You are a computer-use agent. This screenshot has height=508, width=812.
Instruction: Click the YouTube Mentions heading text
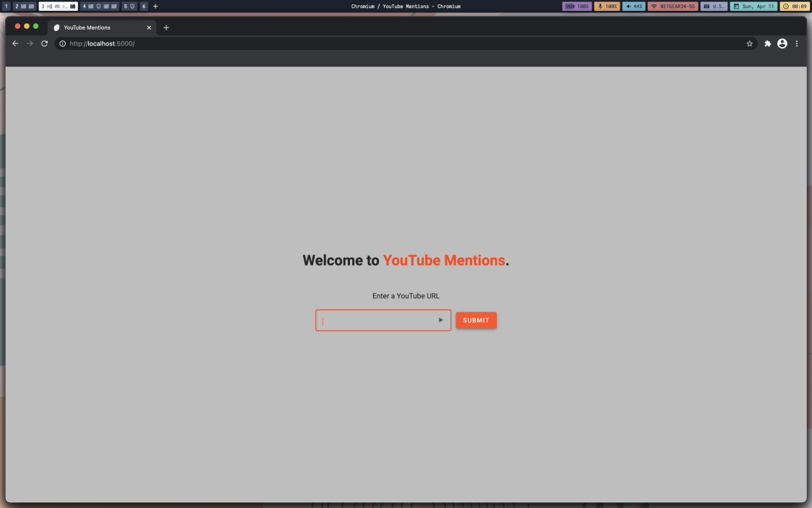point(444,261)
